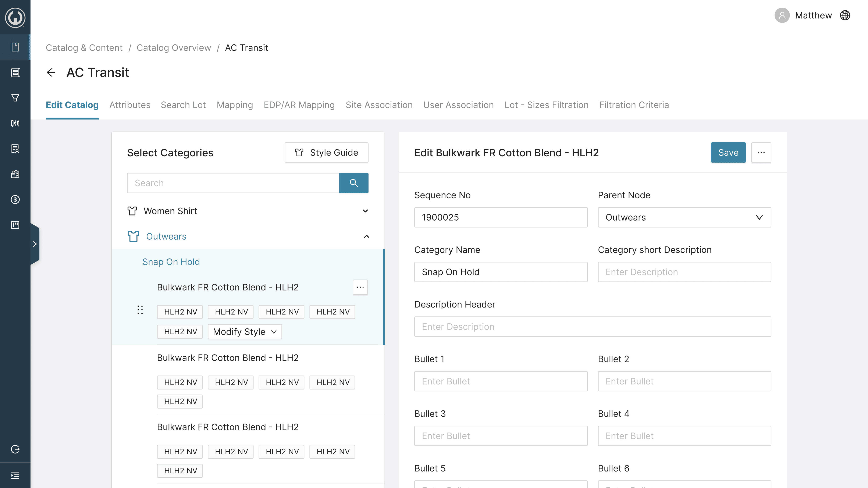Screen dimensions: 868x488
Task: Click the dollar sign sidebar icon
Action: 15,200
